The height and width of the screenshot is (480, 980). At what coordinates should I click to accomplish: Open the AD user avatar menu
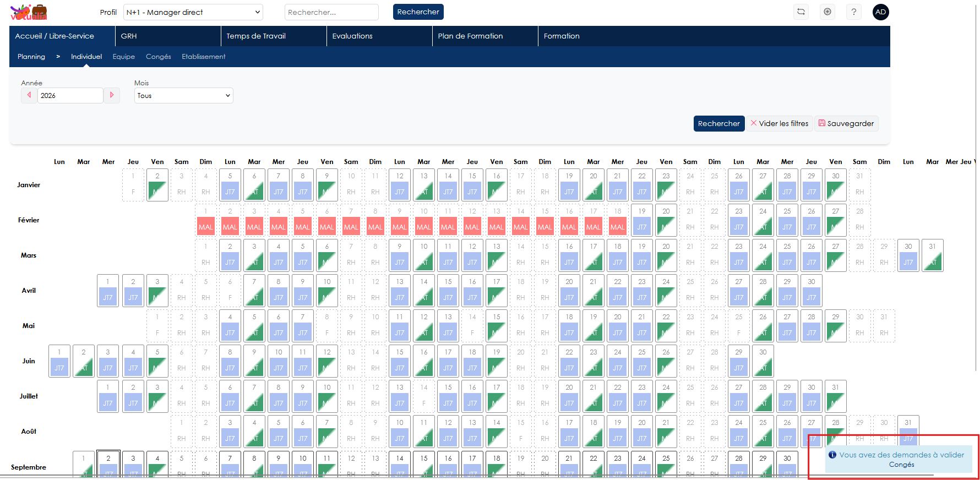pos(881,12)
